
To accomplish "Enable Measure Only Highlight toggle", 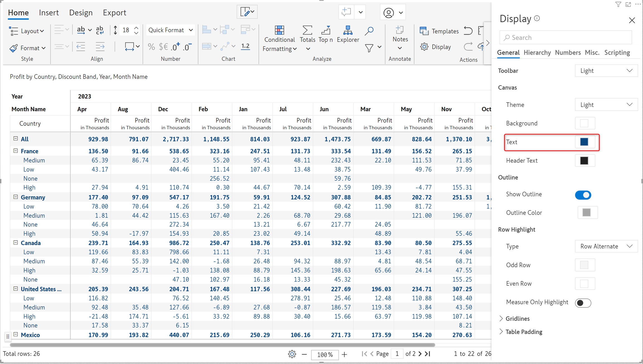I will [x=583, y=303].
